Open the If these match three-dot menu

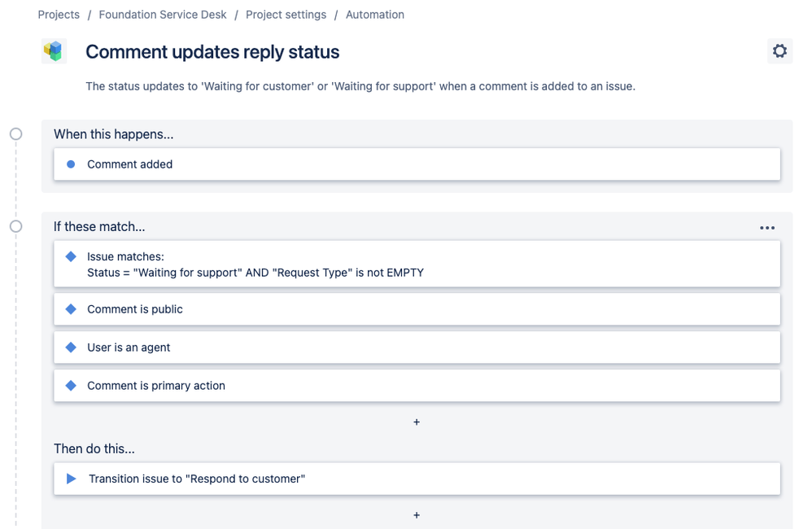767,228
